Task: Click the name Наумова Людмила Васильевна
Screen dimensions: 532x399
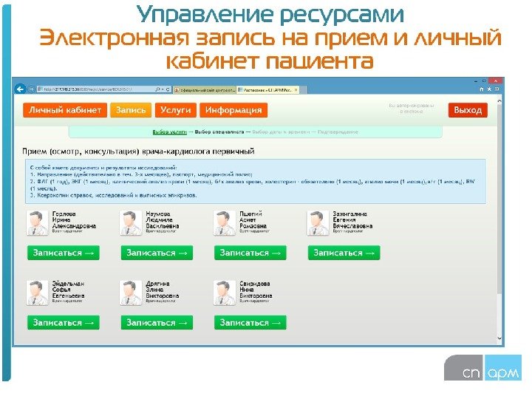Action: (163, 220)
